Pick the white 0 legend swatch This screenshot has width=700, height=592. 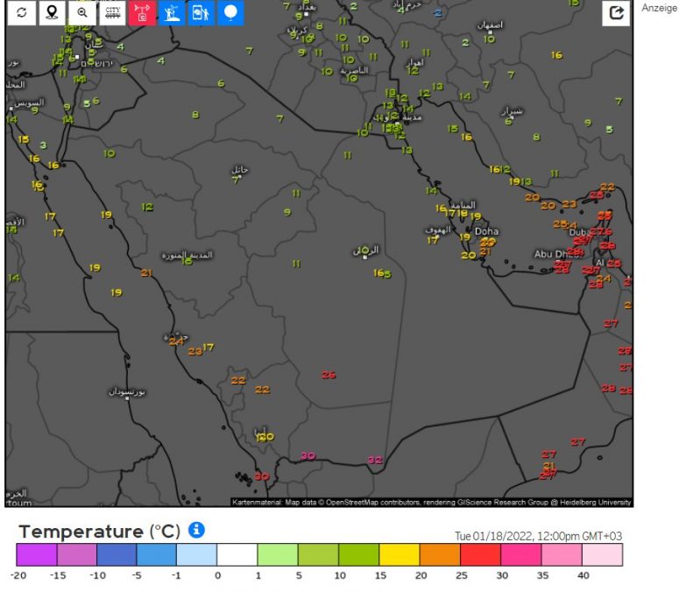[x=237, y=554]
